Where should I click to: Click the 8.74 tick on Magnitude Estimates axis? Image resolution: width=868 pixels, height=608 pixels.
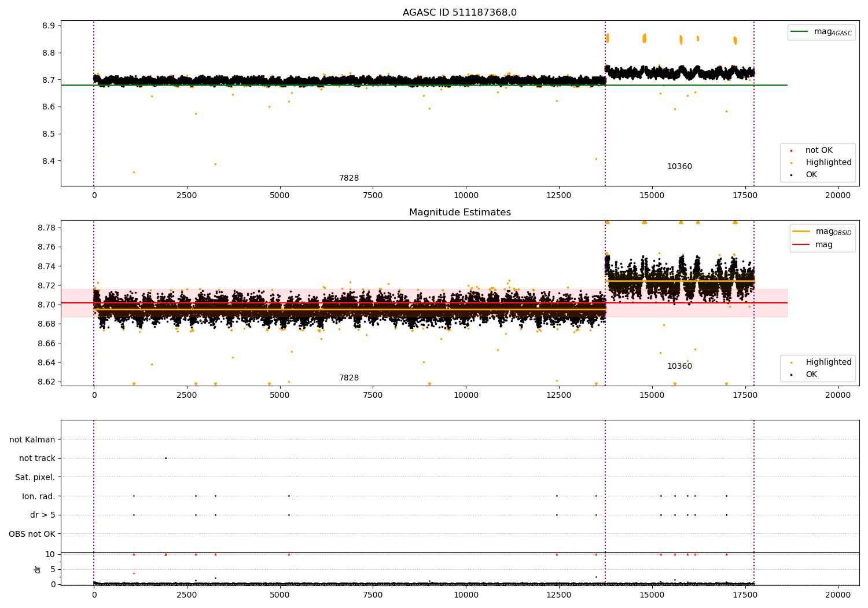tap(46, 266)
